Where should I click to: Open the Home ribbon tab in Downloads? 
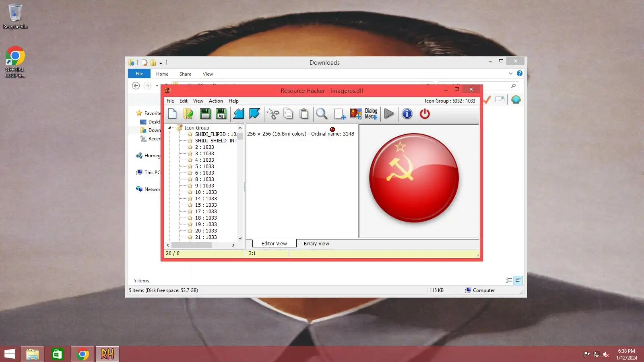[162, 74]
